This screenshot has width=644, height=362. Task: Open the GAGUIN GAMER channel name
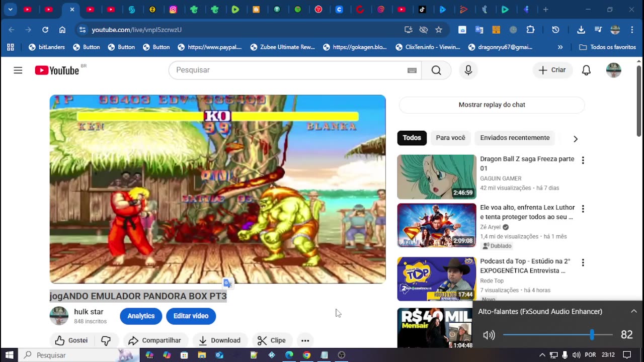501,178
